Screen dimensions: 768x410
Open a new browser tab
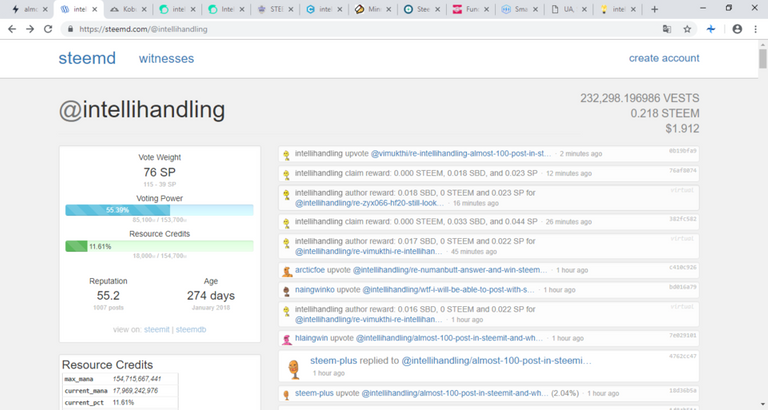[x=655, y=9]
